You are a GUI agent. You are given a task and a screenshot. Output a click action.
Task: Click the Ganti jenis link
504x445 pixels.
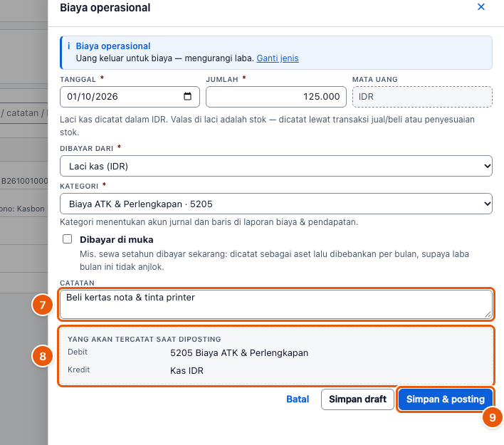click(x=278, y=58)
